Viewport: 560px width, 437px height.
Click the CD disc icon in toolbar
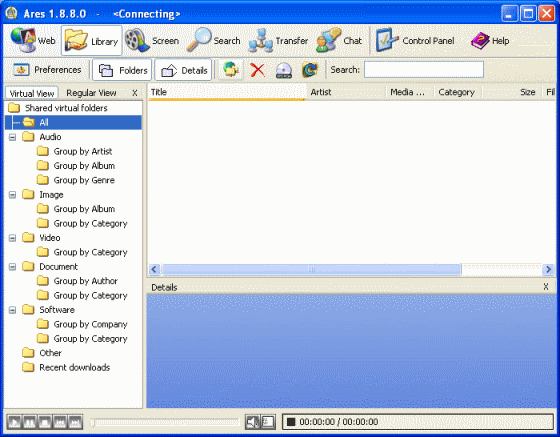284,70
